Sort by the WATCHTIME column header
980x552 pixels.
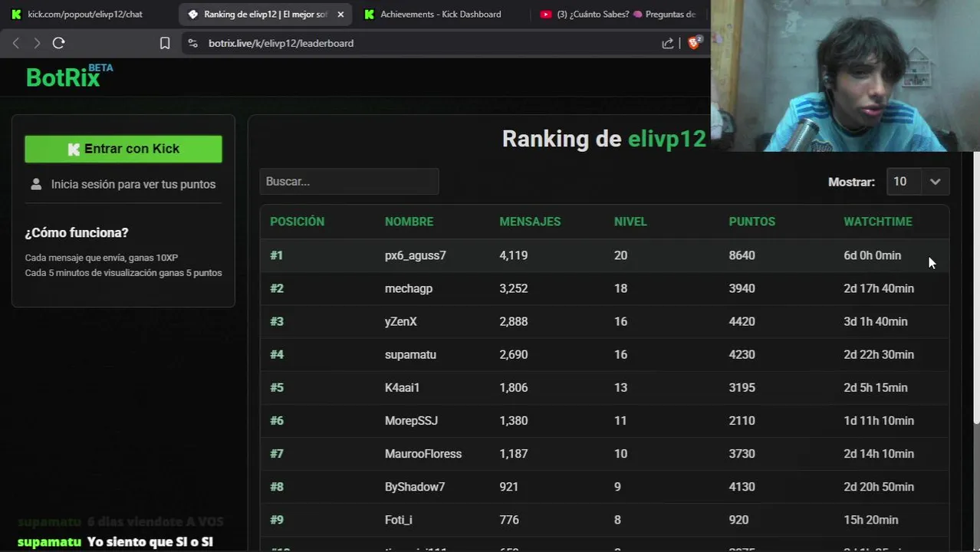[x=877, y=222]
